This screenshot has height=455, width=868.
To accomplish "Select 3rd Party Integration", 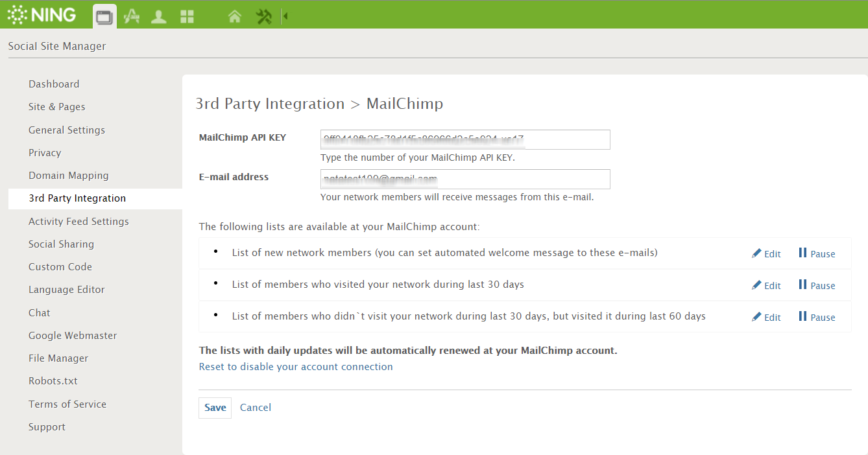I will click(95, 198).
